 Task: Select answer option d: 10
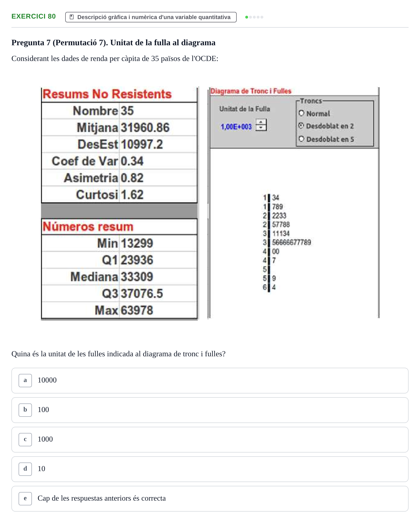[210, 469]
